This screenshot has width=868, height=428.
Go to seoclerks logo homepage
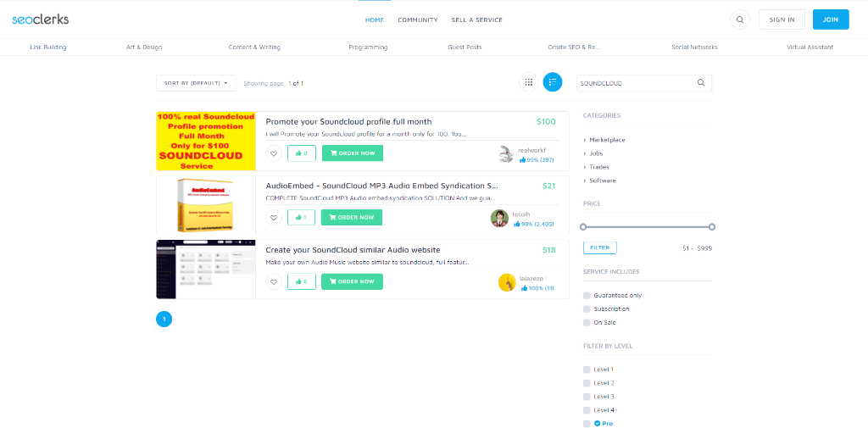[41, 19]
